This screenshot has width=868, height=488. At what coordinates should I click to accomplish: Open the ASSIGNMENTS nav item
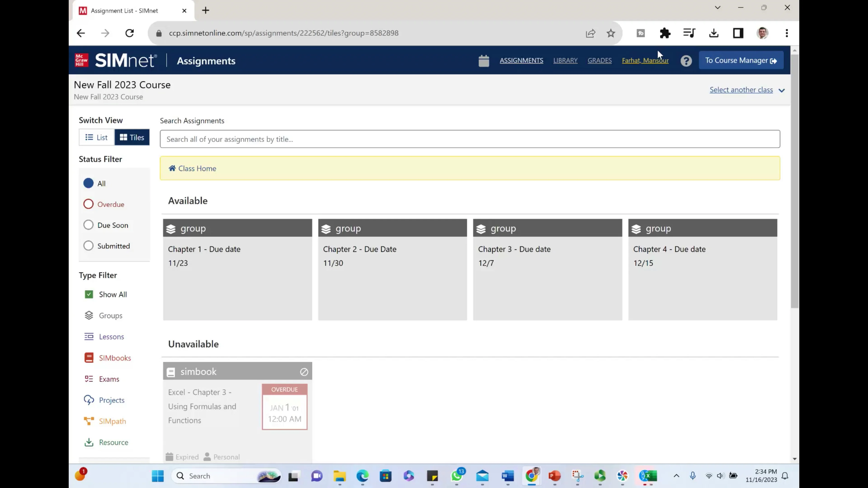point(521,61)
